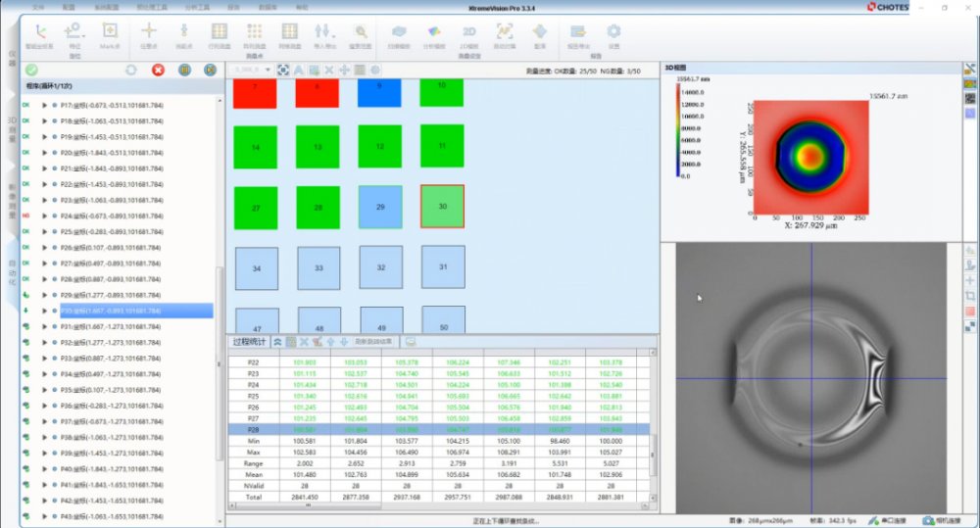This screenshot has height=528, width=980.
Task: Click the refresh loop arrows icon
Action: pos(130,70)
